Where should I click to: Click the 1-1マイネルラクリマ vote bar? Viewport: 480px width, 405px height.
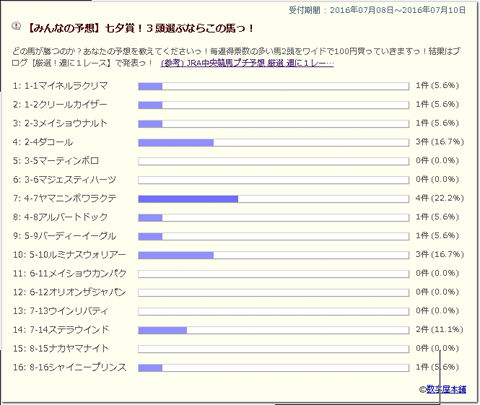274,86
